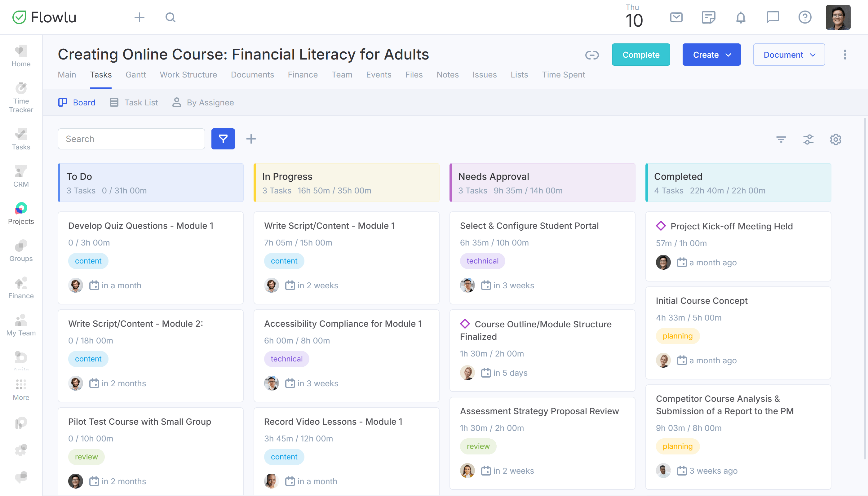Image resolution: width=868 pixels, height=496 pixels.
Task: Open the board settings gear icon
Action: 835,139
